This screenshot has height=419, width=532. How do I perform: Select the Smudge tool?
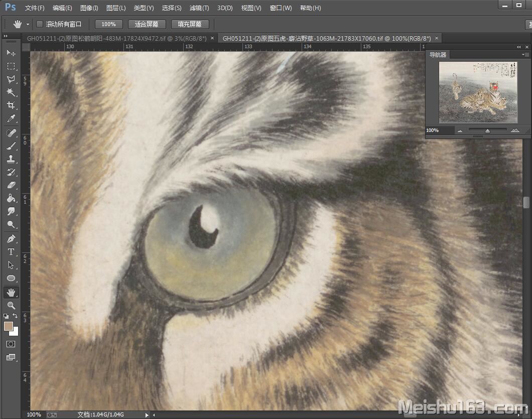11,211
